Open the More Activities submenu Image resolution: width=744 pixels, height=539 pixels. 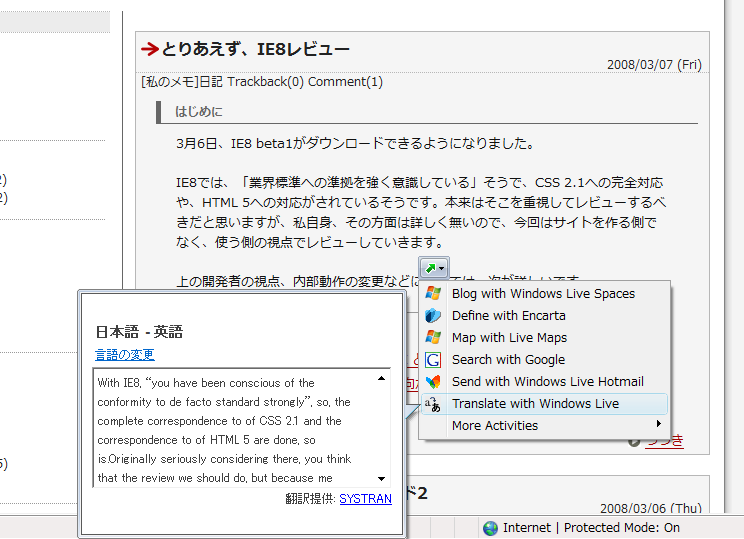[544, 426]
